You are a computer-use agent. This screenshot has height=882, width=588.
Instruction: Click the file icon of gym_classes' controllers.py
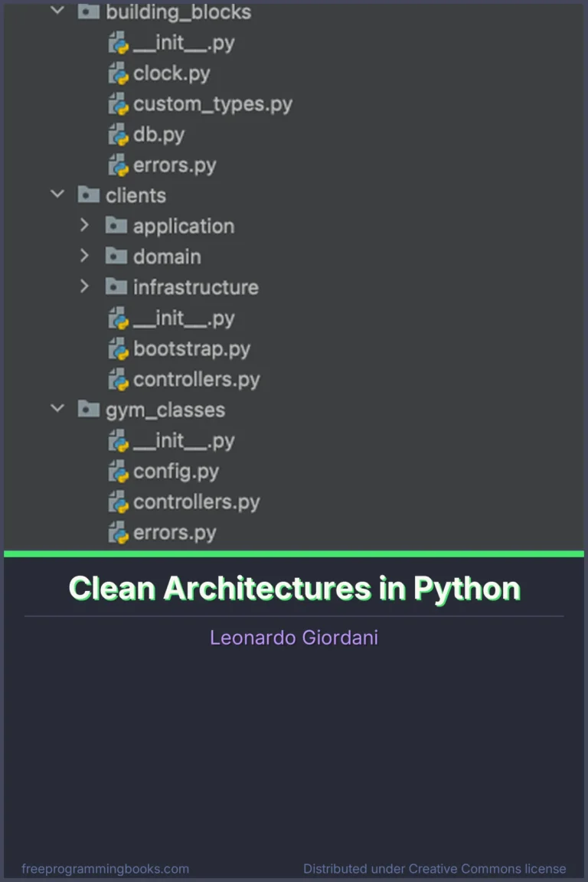(118, 501)
